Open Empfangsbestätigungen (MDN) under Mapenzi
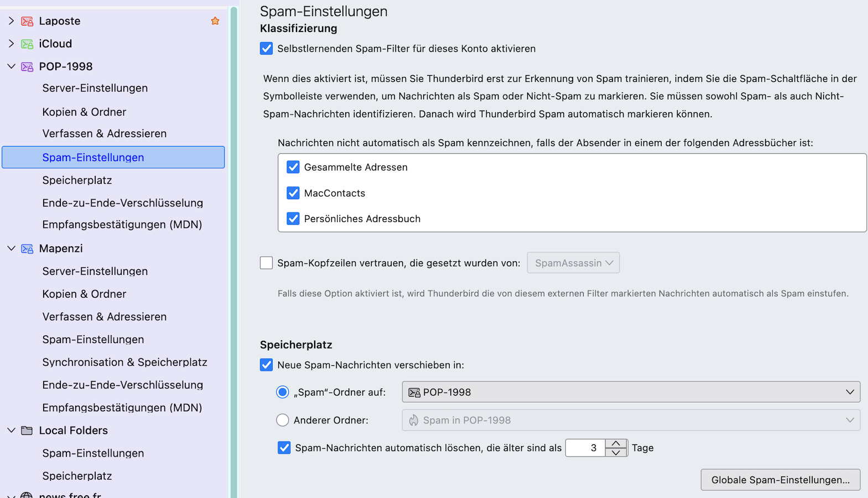This screenshot has width=868, height=498. pyautogui.click(x=122, y=408)
